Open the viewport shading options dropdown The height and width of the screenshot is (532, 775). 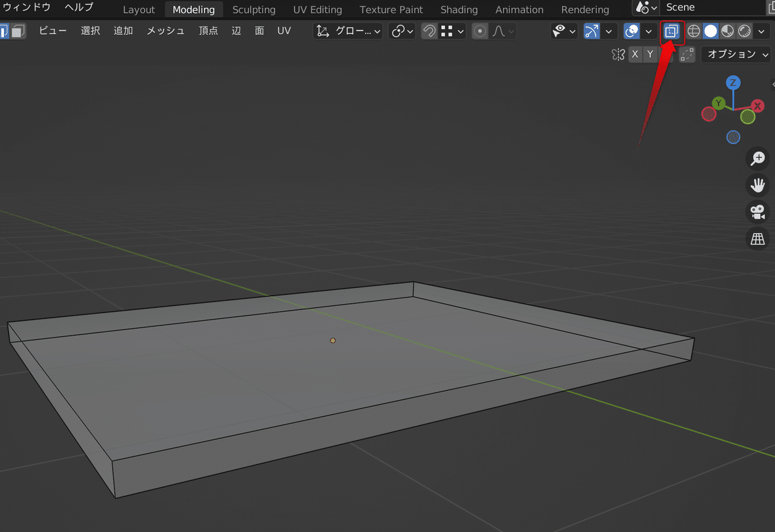(x=762, y=31)
